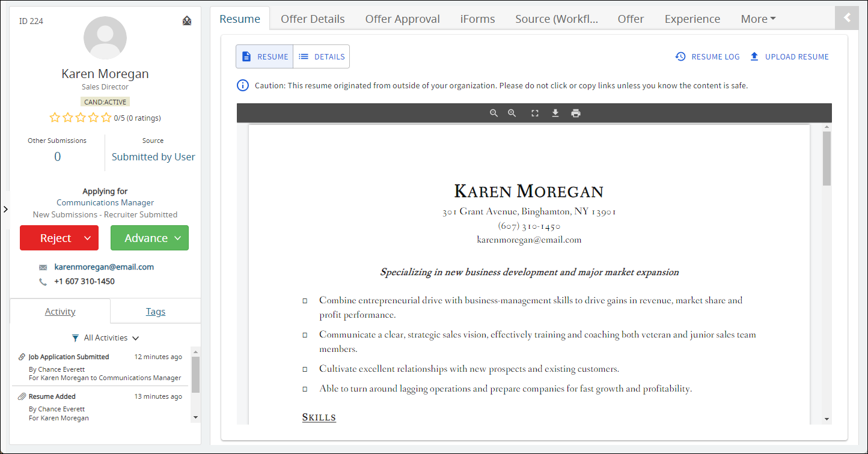Click the paperclip icon by Resume Added
Image resolution: width=868 pixels, height=454 pixels.
pos(22,396)
